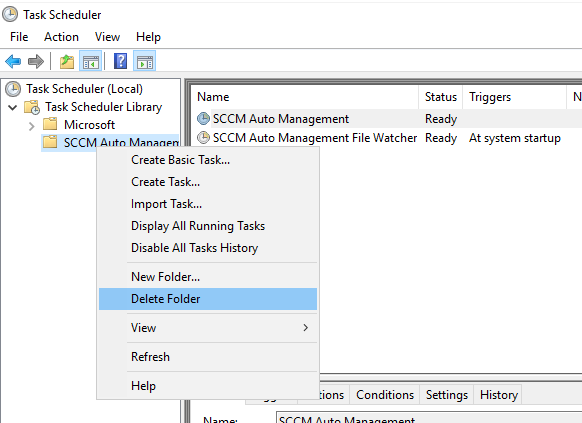Open the Action menu
The image size is (582, 423).
[61, 37]
